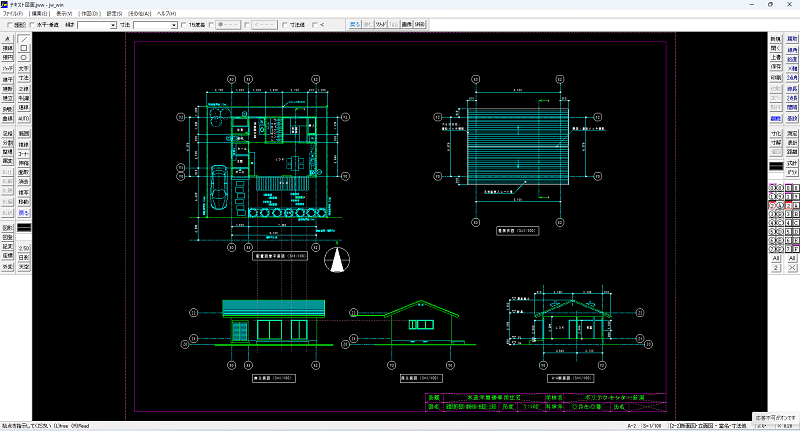Open the 表示(V) menu
800x431 pixels.
(64, 14)
